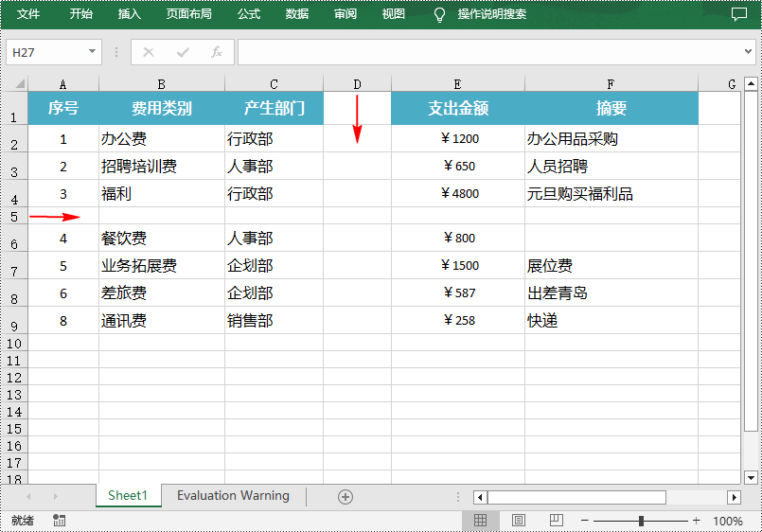Screen dimensions: 762x532
Task: Open the 审阅 ribbon tab
Action: [x=346, y=14]
